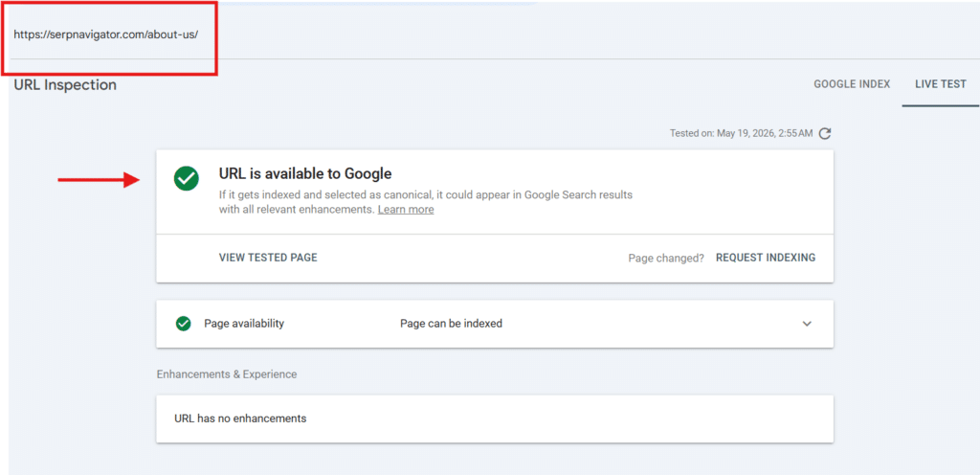The height and width of the screenshot is (475, 980).
Task: Switch to the Google Index tab
Action: pyautogui.click(x=852, y=84)
